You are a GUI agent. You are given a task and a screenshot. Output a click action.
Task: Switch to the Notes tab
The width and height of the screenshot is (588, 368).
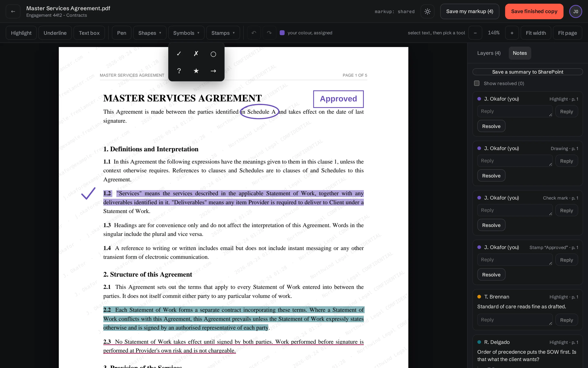[520, 53]
